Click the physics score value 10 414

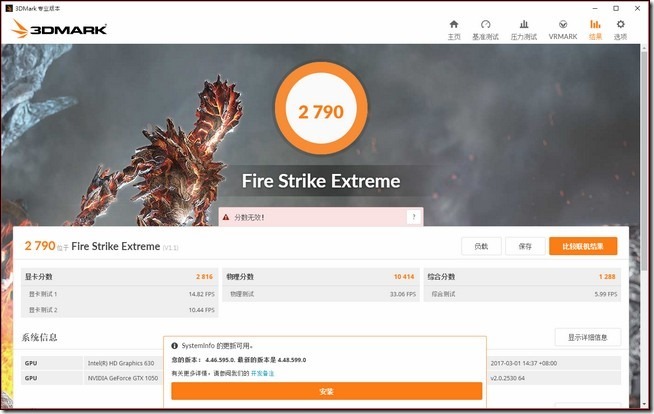(404, 277)
